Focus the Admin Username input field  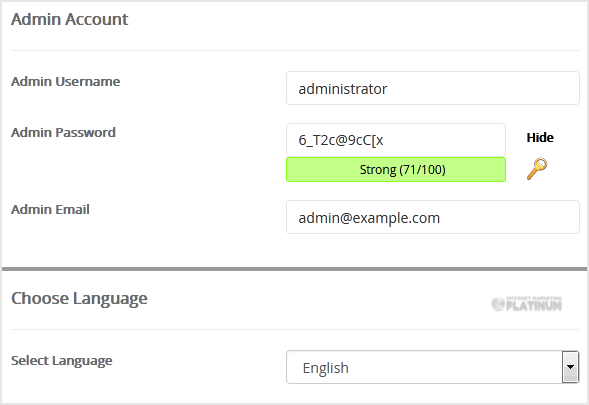pyautogui.click(x=433, y=88)
